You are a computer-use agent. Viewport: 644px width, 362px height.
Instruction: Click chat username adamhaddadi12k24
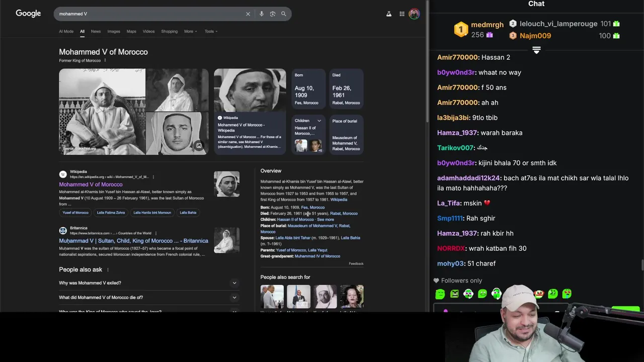(469, 178)
